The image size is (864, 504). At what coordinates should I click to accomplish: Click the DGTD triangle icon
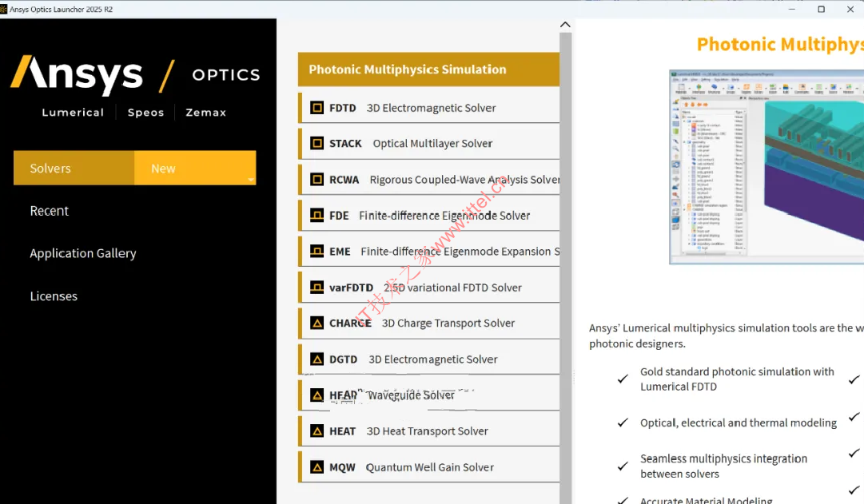pos(317,359)
